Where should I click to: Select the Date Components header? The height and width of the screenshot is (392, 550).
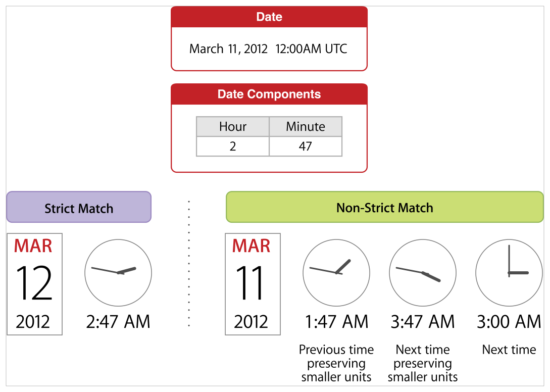click(x=269, y=94)
